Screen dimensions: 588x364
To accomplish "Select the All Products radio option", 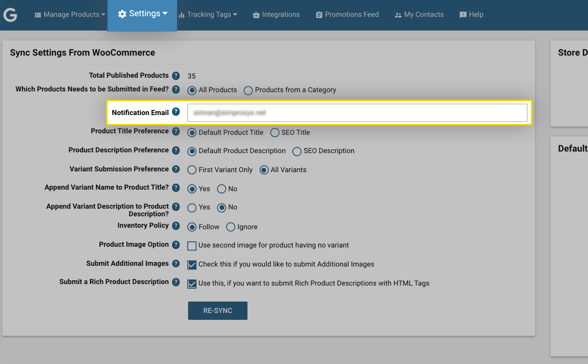I will pos(192,90).
